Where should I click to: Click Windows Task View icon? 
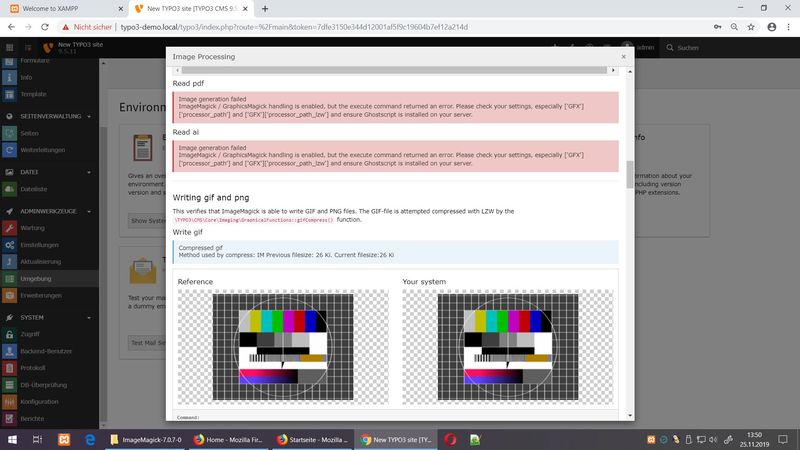point(37,439)
